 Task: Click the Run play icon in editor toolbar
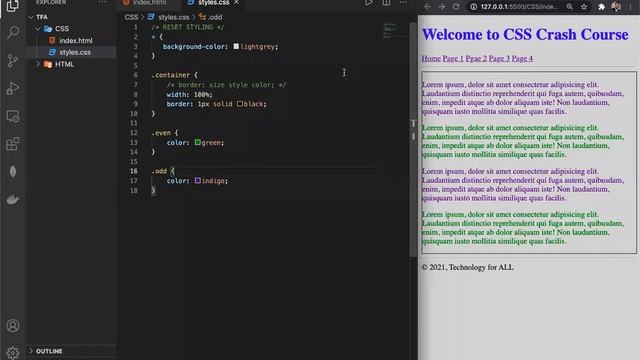tap(369, 2)
